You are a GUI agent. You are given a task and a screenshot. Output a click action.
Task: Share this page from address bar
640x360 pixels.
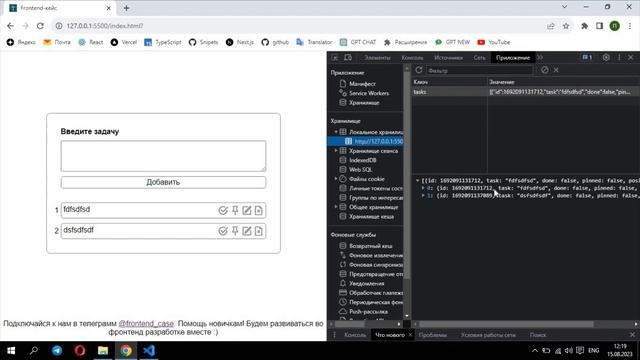coord(551,26)
